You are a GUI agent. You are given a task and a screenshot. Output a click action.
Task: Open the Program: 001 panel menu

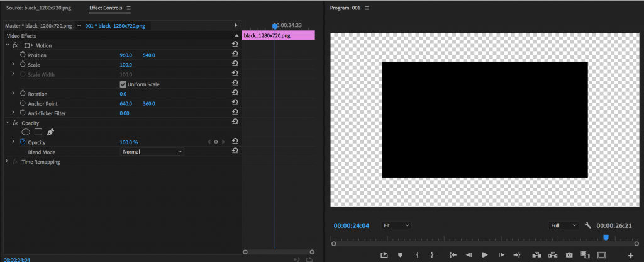tap(367, 8)
